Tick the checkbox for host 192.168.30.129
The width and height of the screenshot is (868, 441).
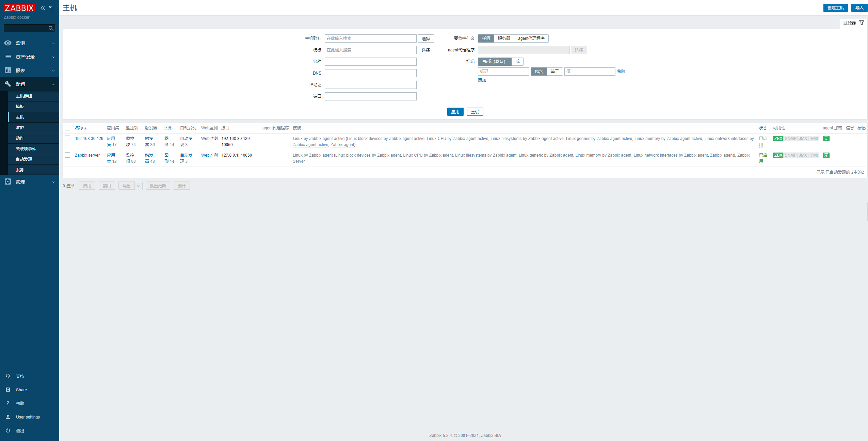pos(67,138)
